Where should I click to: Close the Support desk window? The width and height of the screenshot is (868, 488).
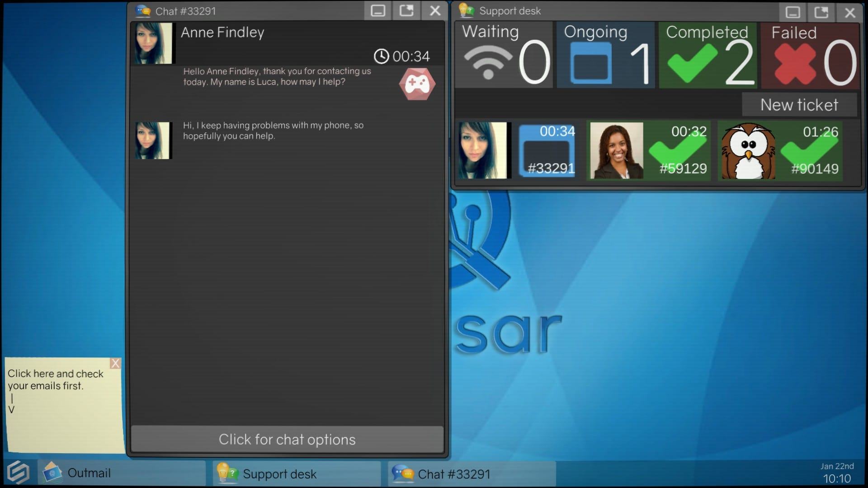click(x=850, y=12)
